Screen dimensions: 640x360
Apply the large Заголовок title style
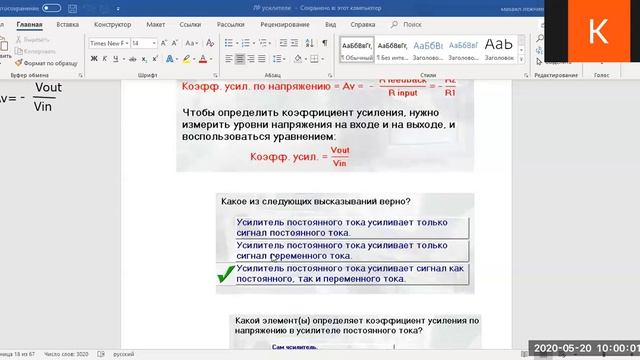499,49
